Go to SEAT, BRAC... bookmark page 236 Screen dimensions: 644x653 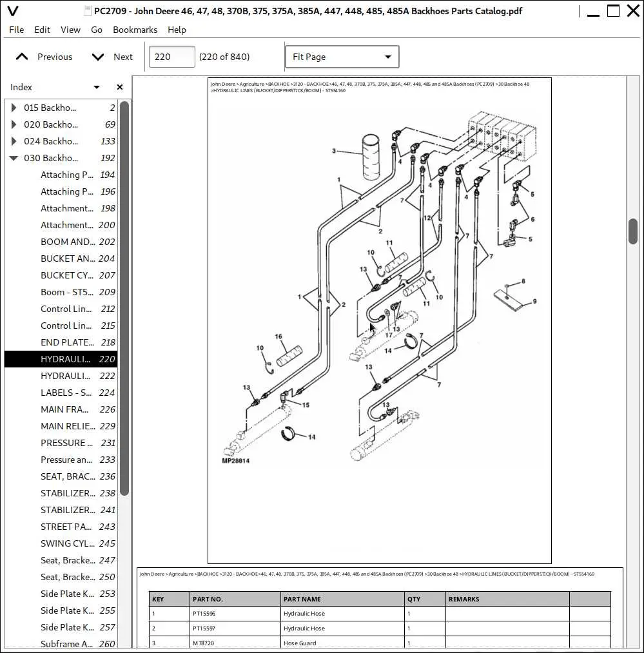coord(61,476)
